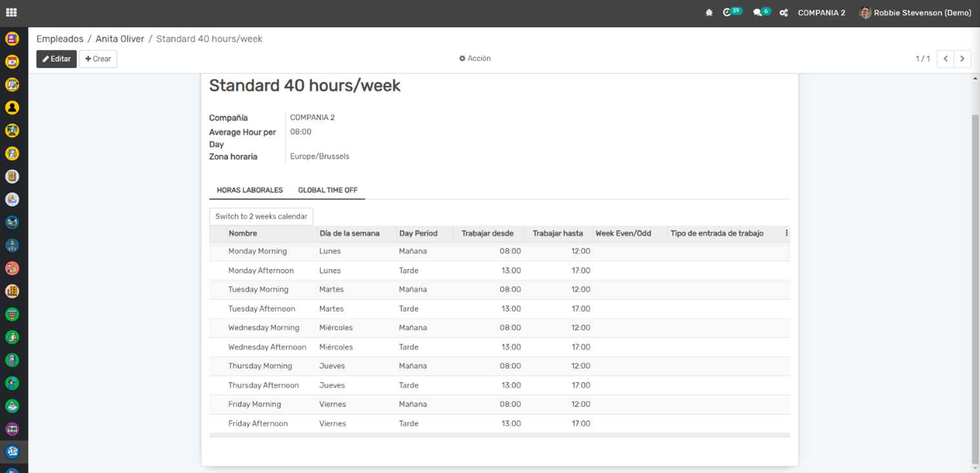Open the apps grid menu
This screenshot has width=980, height=473.
point(11,12)
